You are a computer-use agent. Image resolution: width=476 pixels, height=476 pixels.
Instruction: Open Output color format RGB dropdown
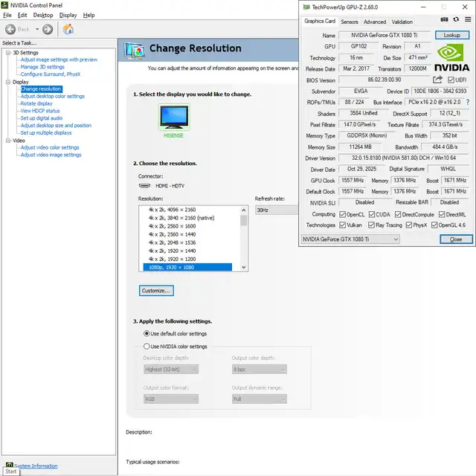tap(171, 399)
